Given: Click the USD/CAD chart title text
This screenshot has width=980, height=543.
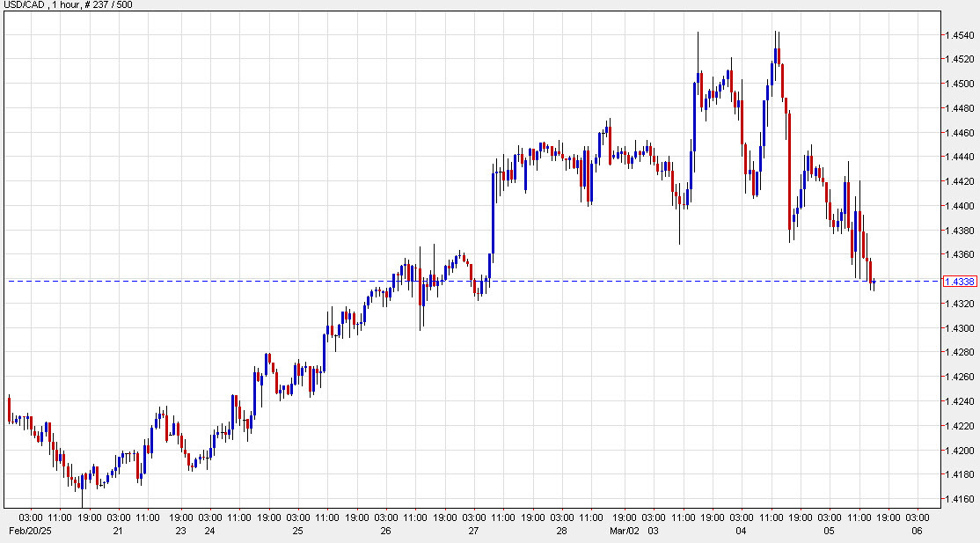Looking at the screenshot, I should [24, 5].
